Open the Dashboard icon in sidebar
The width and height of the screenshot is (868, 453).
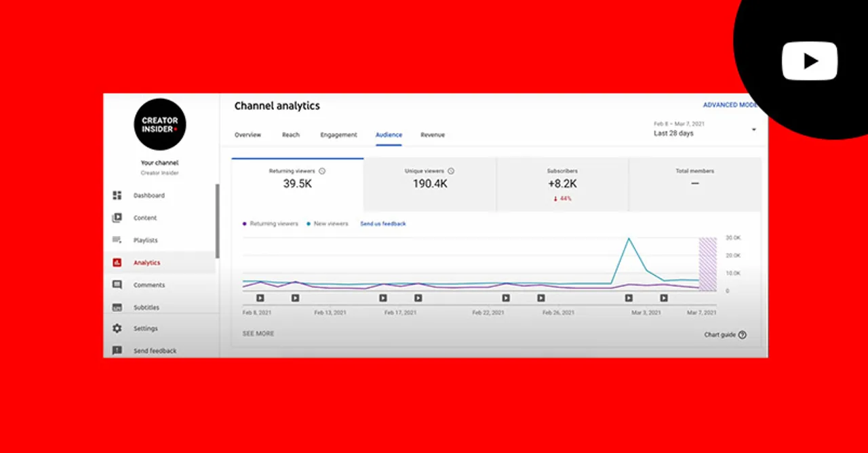point(117,195)
